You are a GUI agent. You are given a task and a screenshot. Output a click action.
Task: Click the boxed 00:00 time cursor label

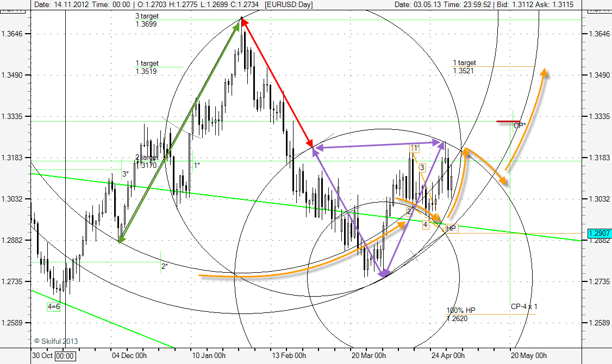point(65,356)
